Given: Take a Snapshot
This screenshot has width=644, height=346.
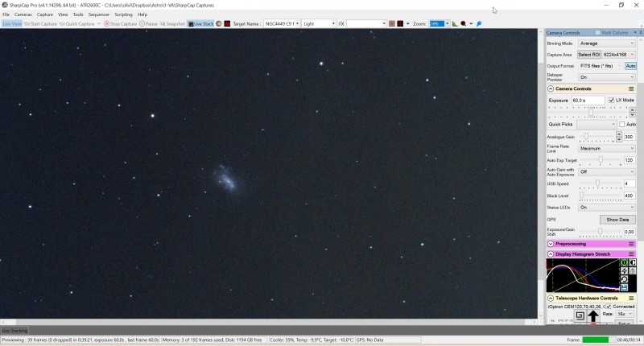Looking at the screenshot, I should tap(172, 24).
